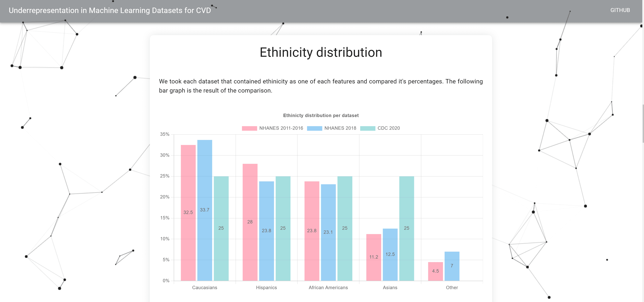Image resolution: width=644 pixels, height=302 pixels.
Task: Select the Asians pink bar labeled 11.2
Action: 373,257
